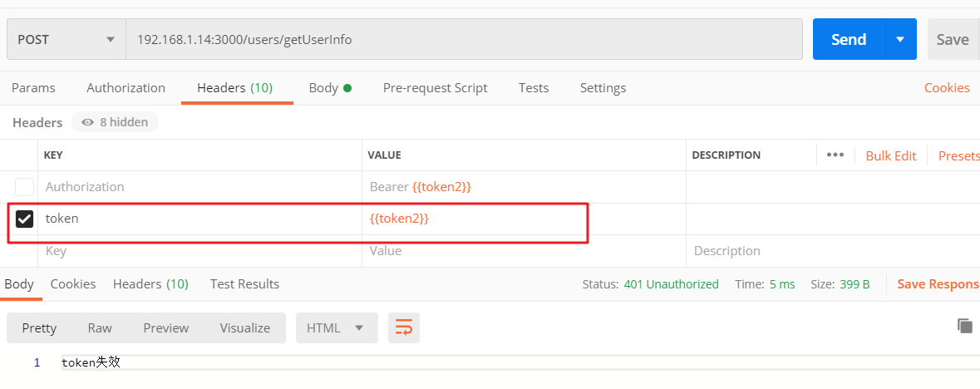
Task: Click the token key cell
Action: click(x=200, y=219)
